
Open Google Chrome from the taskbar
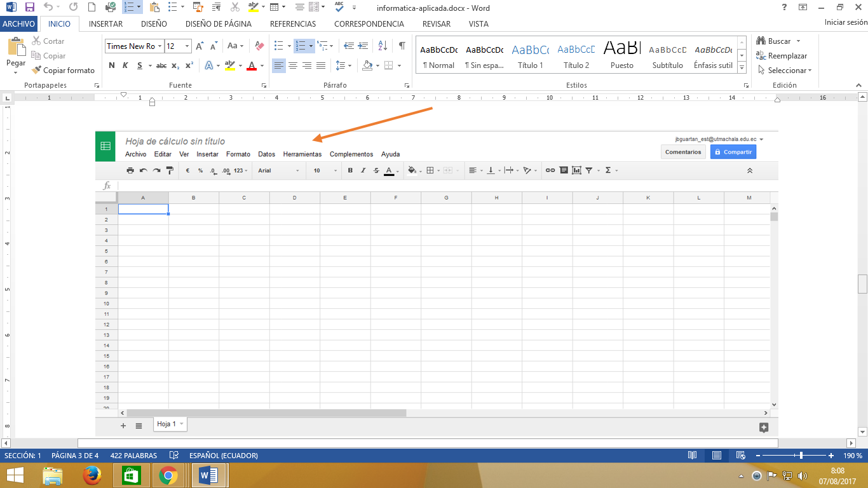click(x=168, y=475)
